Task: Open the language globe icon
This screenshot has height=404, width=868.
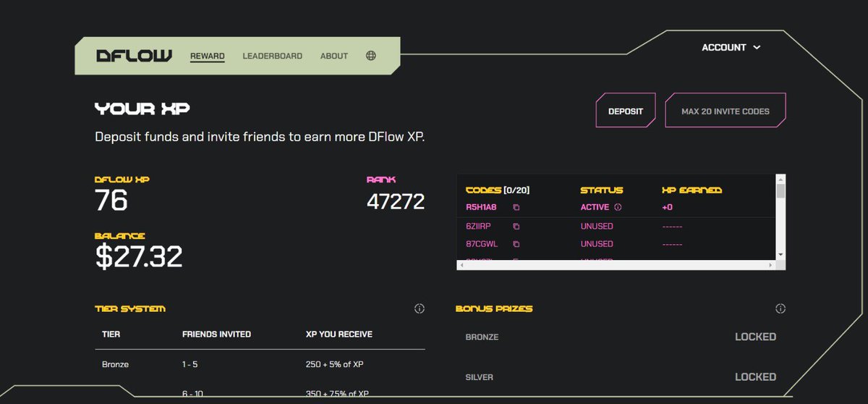Action: pyautogui.click(x=371, y=56)
